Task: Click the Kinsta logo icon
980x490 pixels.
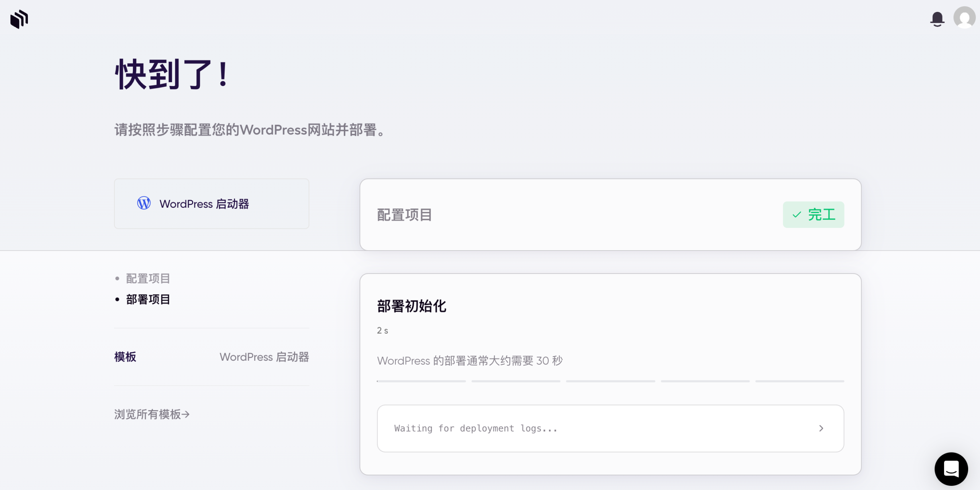Action: tap(19, 19)
